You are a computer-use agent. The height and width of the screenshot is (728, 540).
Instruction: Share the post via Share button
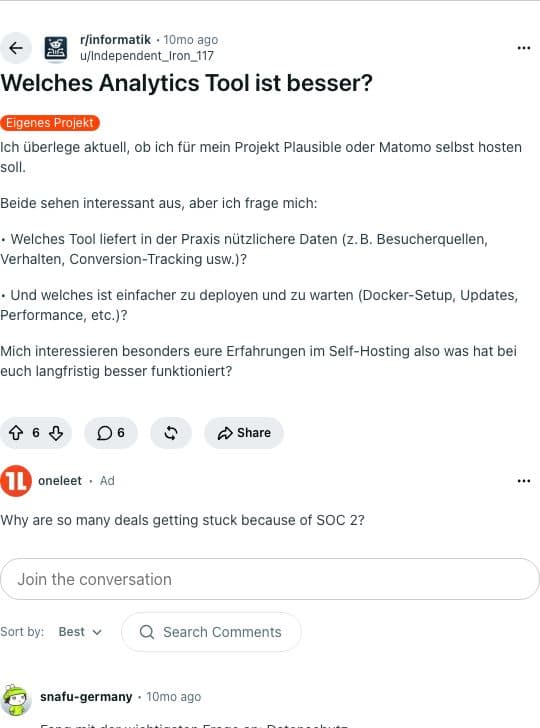[x=244, y=433]
